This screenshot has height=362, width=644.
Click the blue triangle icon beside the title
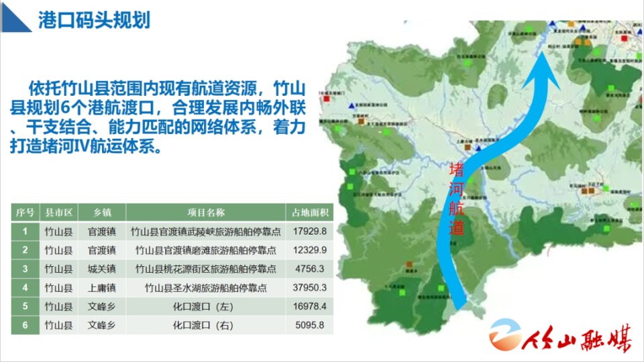15,17
